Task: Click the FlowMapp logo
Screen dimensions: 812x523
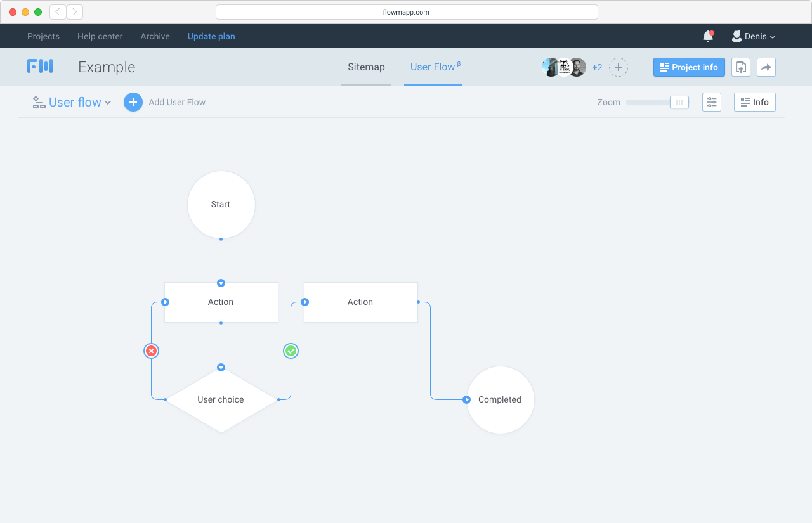Action: [40, 67]
